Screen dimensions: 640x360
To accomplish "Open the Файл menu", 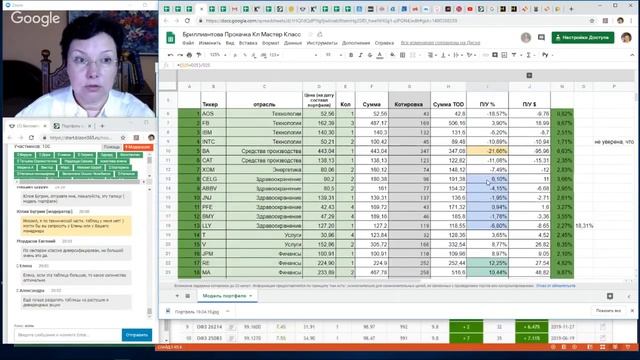I will tap(188, 43).
